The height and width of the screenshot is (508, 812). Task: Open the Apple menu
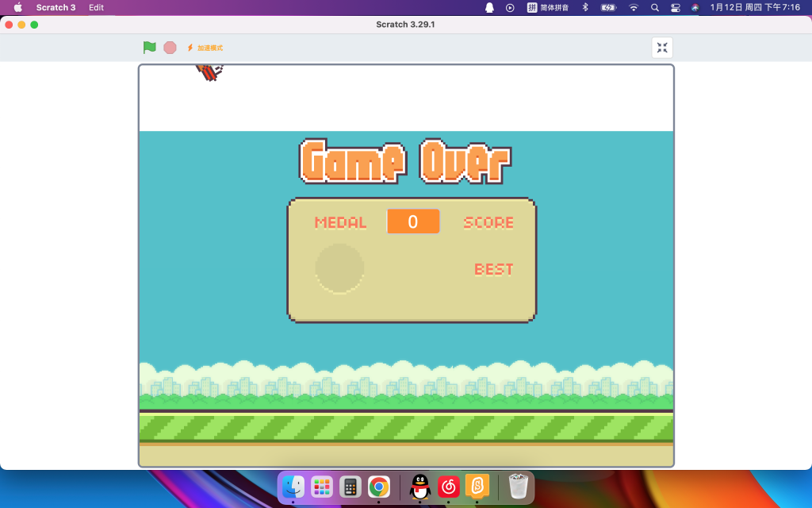click(x=17, y=7)
